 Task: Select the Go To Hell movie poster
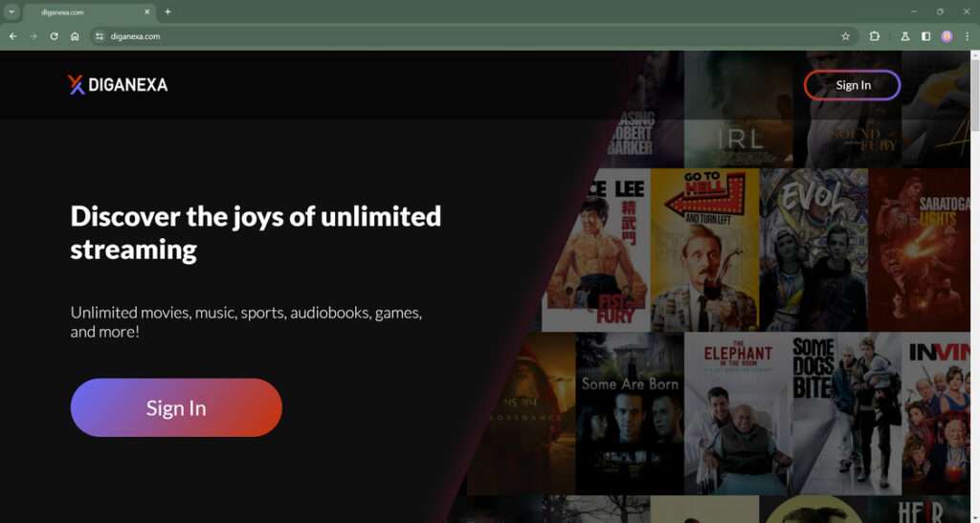click(x=704, y=250)
